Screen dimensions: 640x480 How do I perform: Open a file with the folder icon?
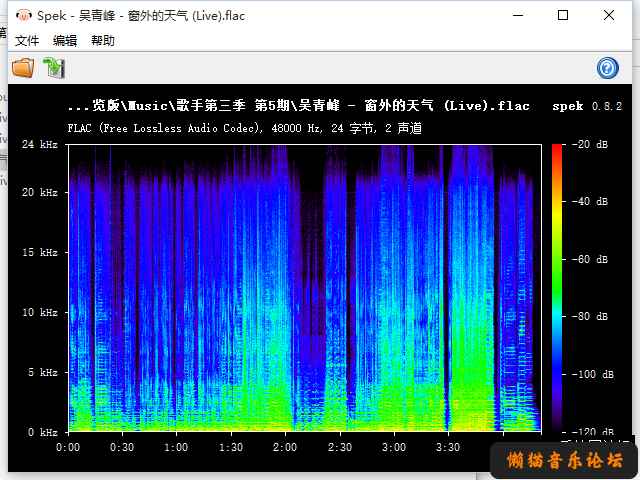pos(23,68)
